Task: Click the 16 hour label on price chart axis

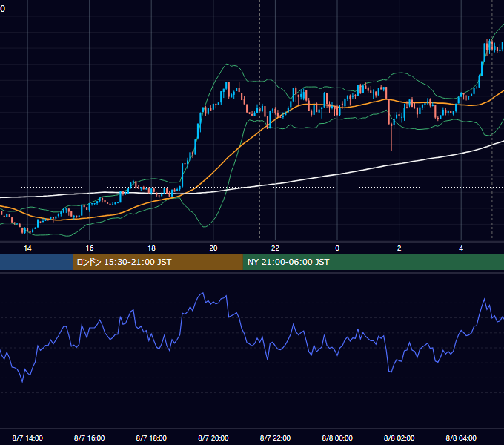Action: click(90, 248)
